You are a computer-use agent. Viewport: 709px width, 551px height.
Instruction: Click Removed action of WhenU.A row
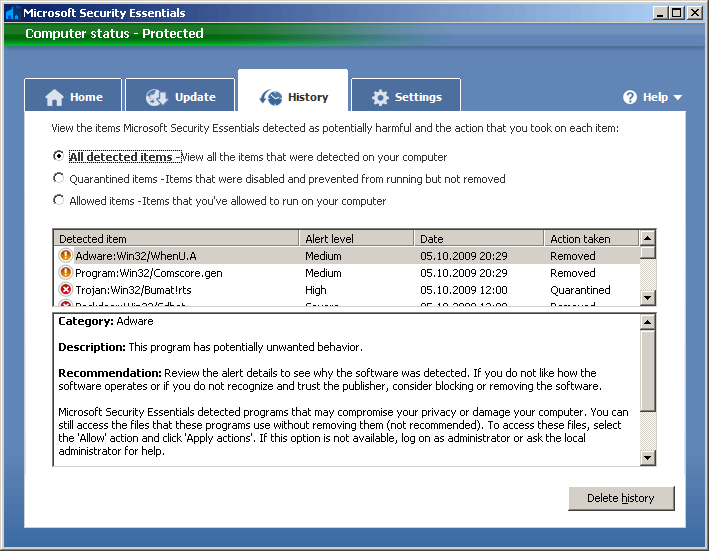(x=572, y=256)
